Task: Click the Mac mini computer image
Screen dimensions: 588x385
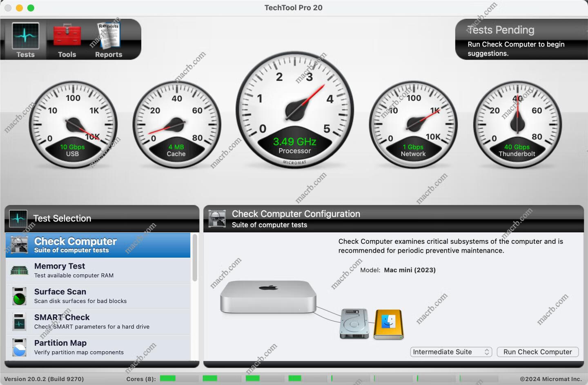Action: (268, 297)
